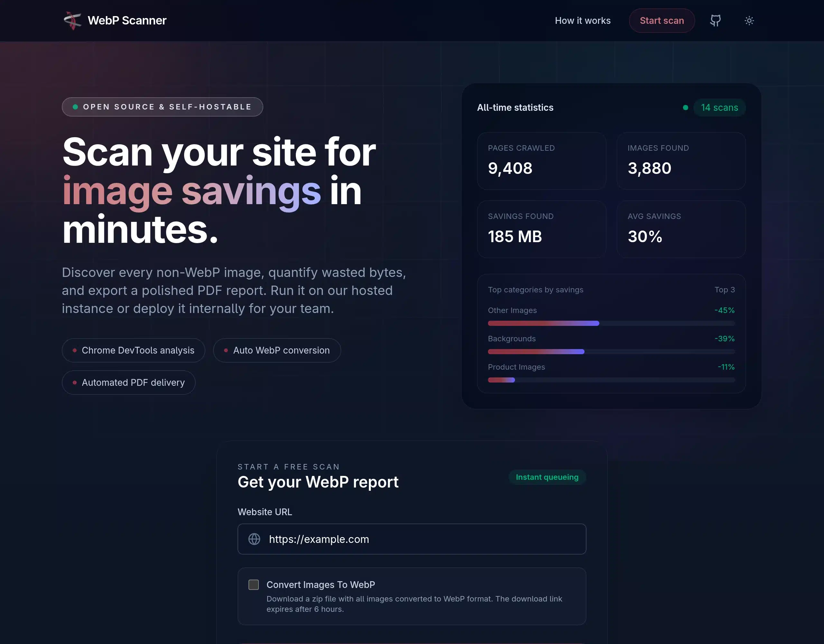
Task: Click the WebP Scanner logo icon
Action: (x=72, y=20)
